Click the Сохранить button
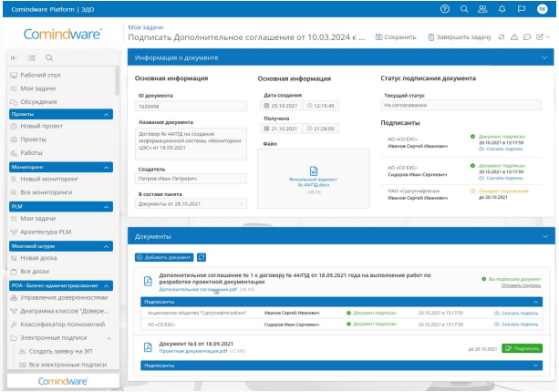 pyautogui.click(x=395, y=36)
